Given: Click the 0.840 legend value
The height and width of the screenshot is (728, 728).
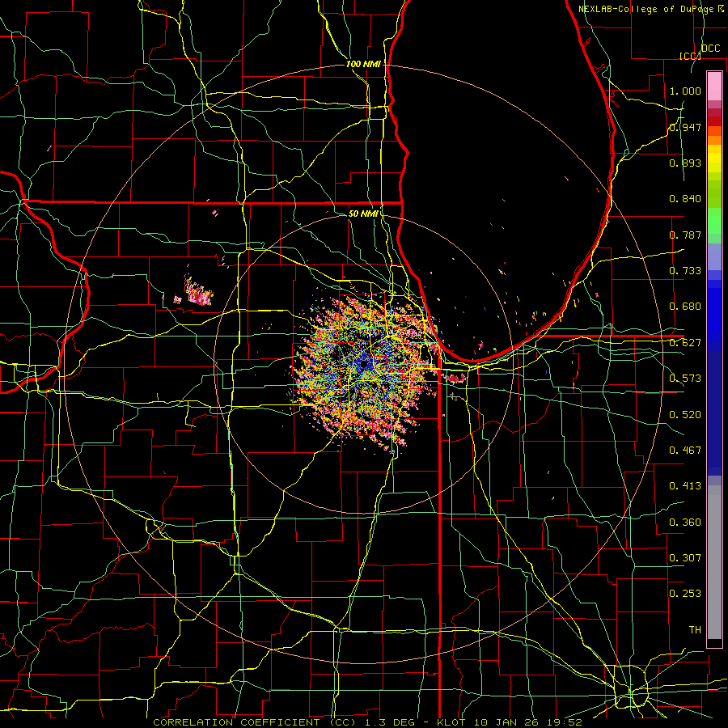Looking at the screenshot, I should (x=685, y=199).
